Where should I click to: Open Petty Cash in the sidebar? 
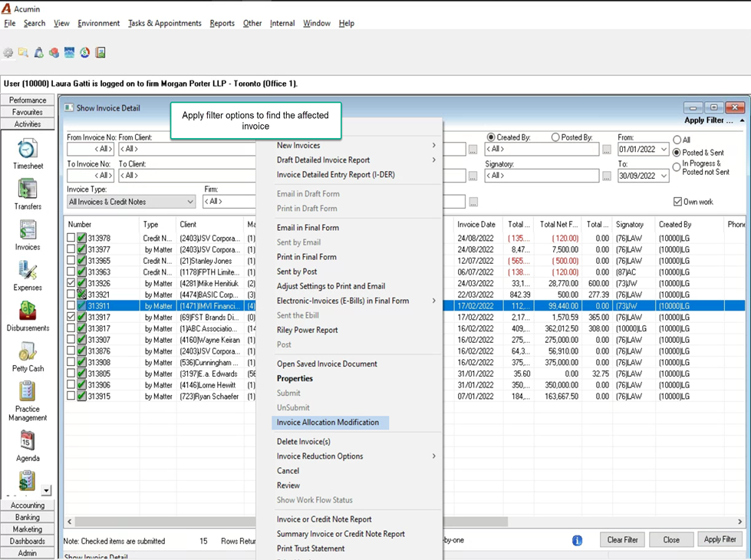coord(28,357)
